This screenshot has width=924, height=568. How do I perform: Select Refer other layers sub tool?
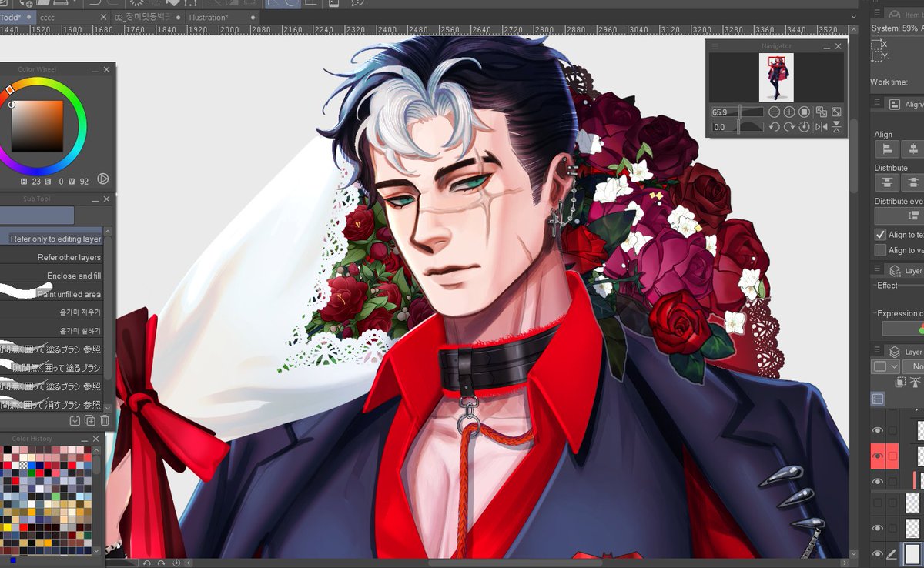tap(51, 257)
